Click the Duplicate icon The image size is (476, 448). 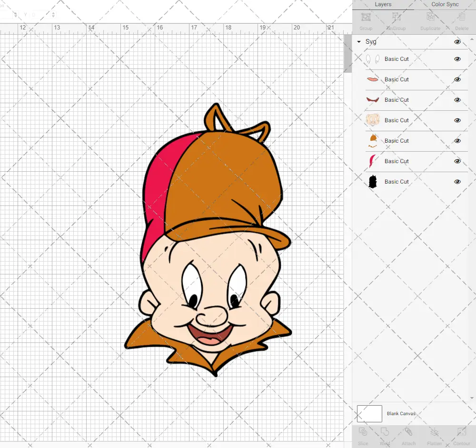(x=430, y=17)
